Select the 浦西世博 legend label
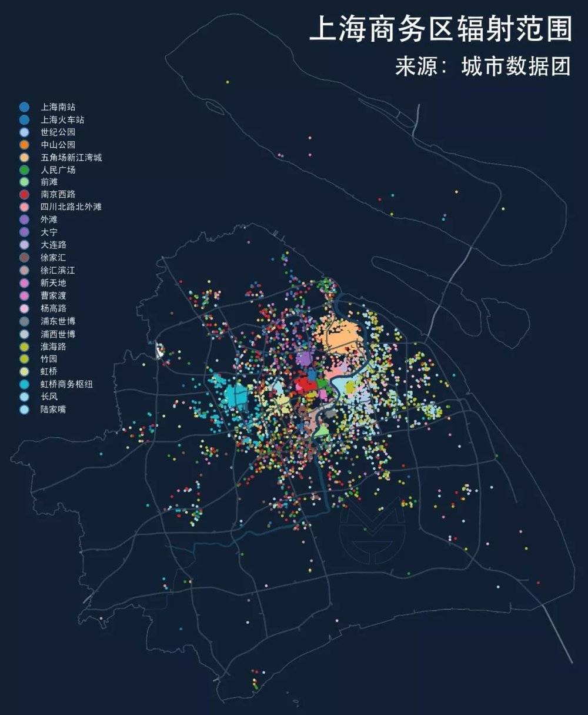The image size is (588, 715). 58,334
